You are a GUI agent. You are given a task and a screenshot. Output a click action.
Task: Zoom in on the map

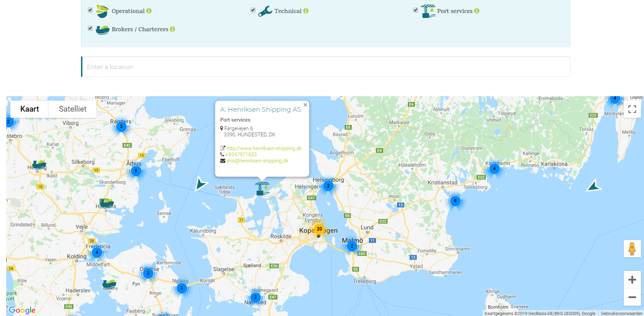tap(632, 280)
